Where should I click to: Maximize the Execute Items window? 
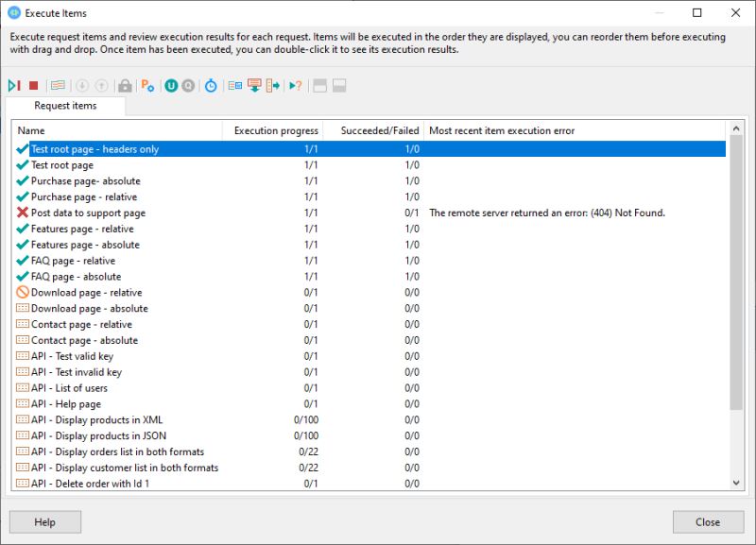pyautogui.click(x=697, y=13)
